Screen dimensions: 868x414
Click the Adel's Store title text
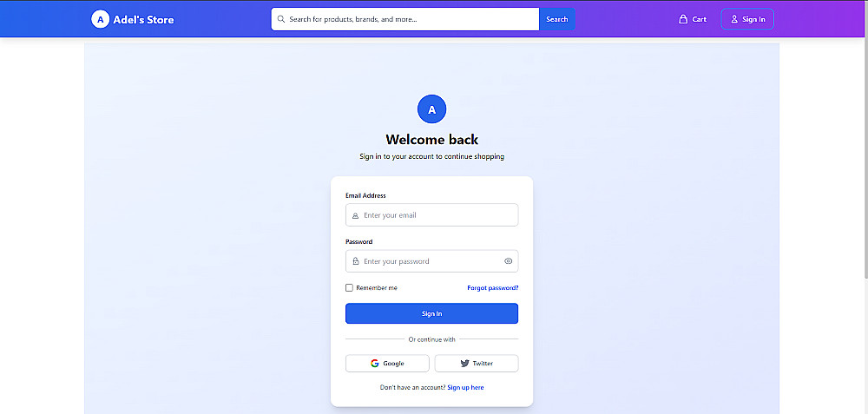coord(143,20)
